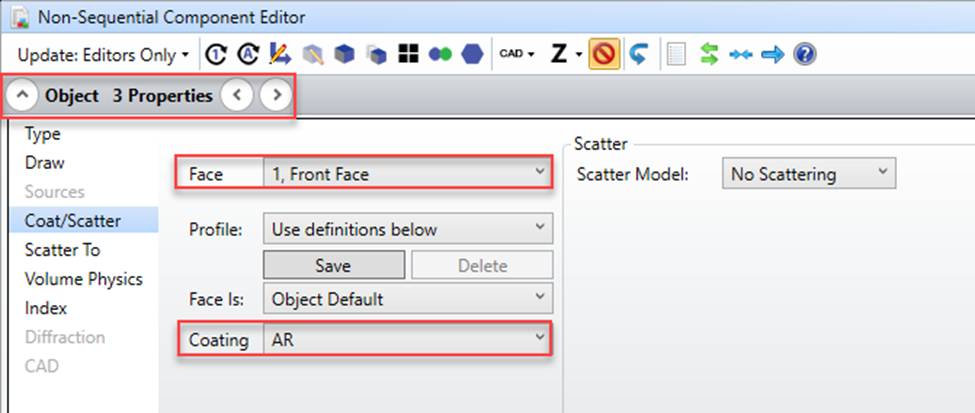Viewport: 975px width, 413px height.
Task: Click the blue and green circles icon
Action: [x=440, y=54]
